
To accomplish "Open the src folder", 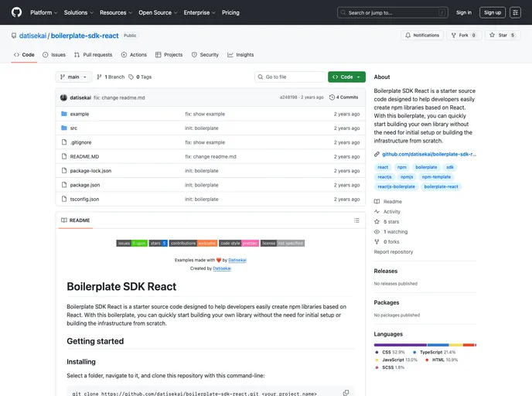I will click(73, 128).
